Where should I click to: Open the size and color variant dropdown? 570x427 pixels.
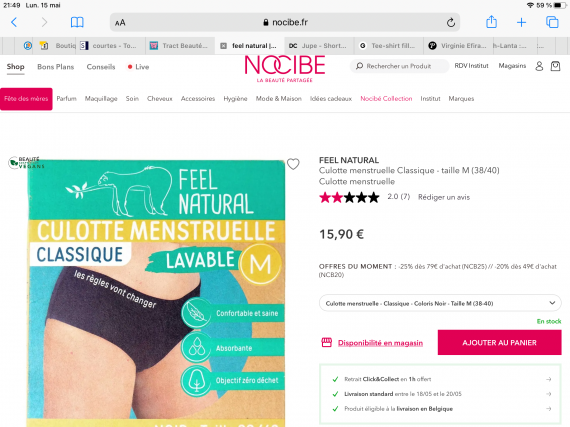click(440, 303)
